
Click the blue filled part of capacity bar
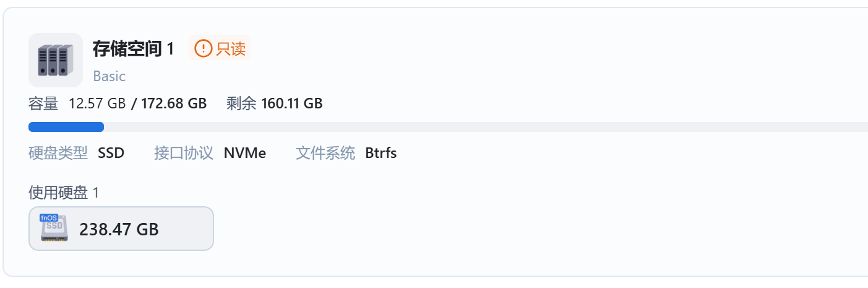(x=66, y=127)
